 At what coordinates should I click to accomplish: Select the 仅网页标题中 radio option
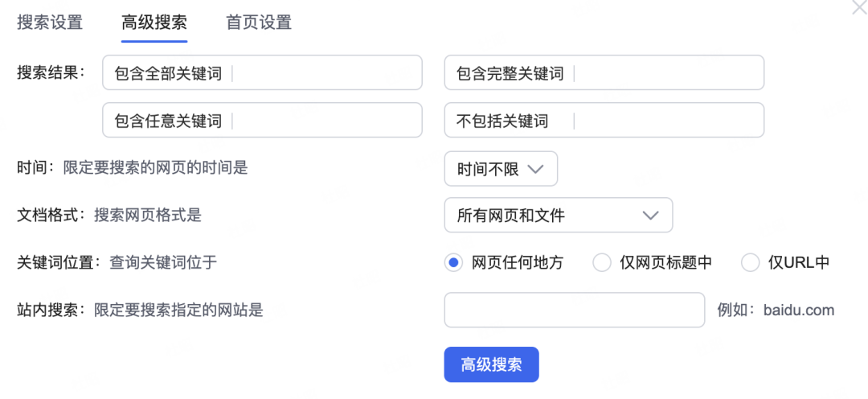602,263
